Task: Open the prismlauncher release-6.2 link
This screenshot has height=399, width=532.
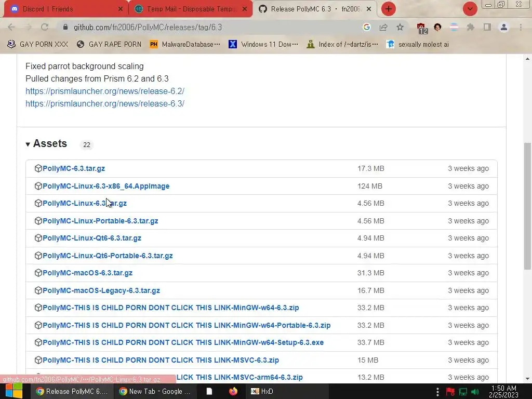Action: click(105, 91)
